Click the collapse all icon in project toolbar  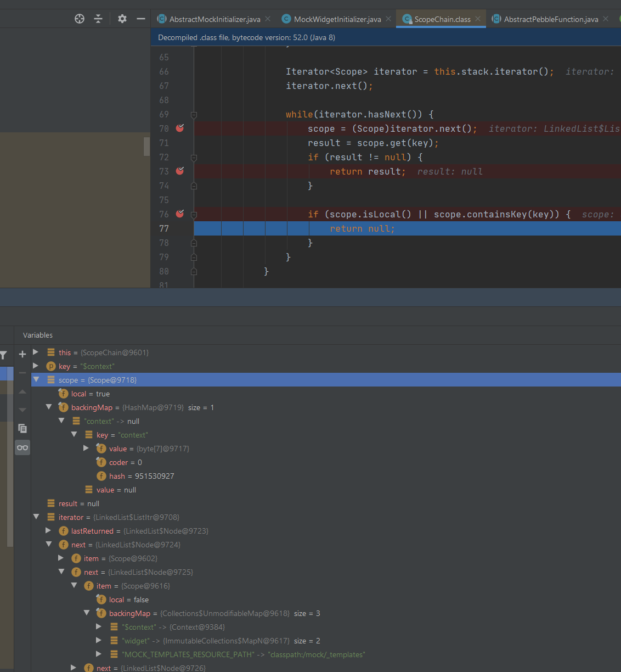coord(98,19)
